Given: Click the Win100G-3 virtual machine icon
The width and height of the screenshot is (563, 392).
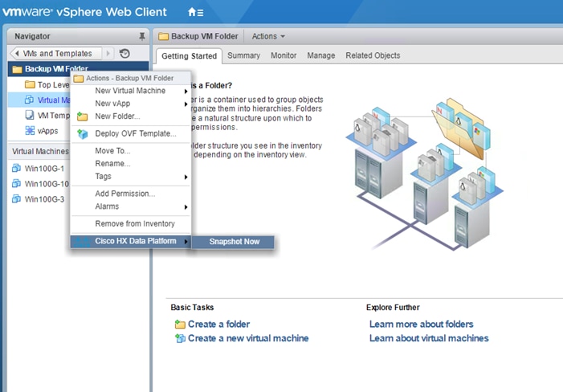Looking at the screenshot, I should [17, 199].
